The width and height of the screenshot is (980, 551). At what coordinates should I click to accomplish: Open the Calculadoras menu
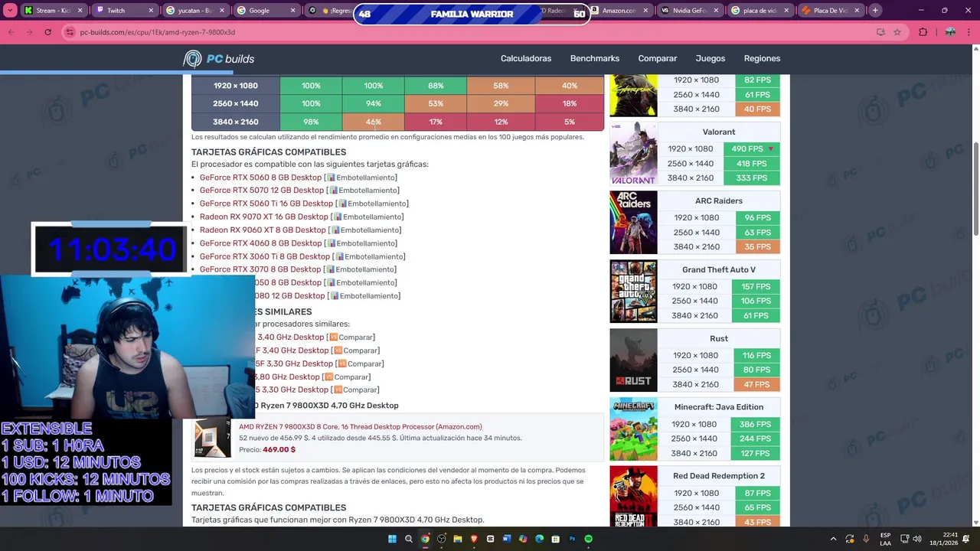[526, 59]
